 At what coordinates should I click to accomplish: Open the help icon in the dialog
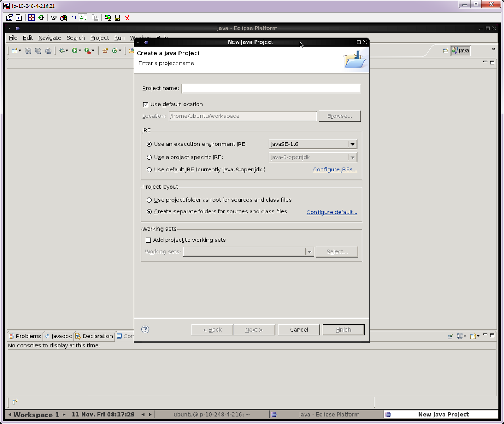(x=145, y=329)
